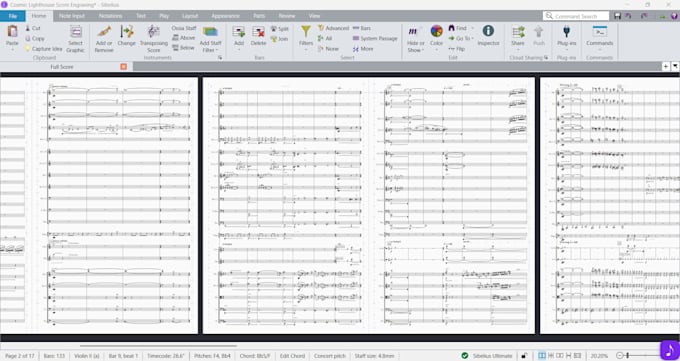This screenshot has height=361, width=680.
Task: Switch to the Notations tab
Action: [x=110, y=16]
